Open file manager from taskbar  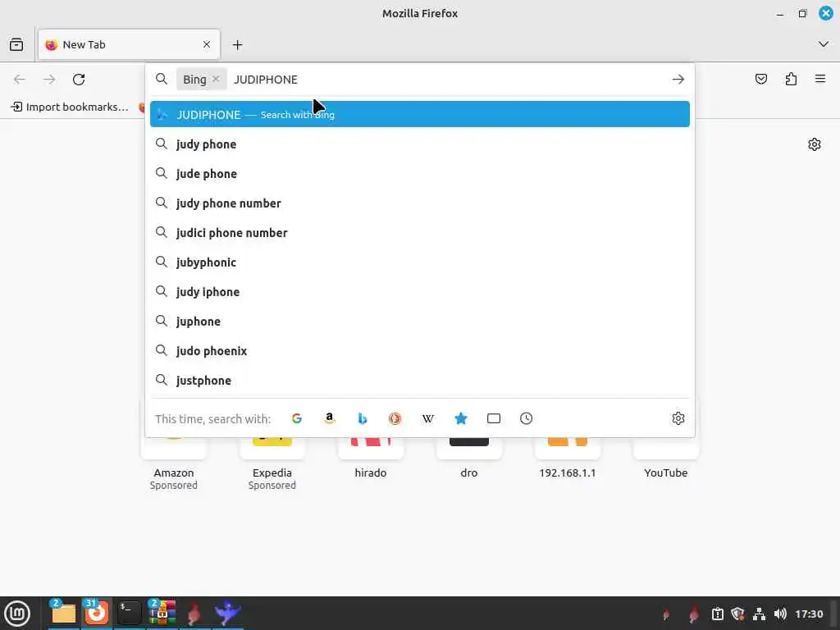[63, 613]
